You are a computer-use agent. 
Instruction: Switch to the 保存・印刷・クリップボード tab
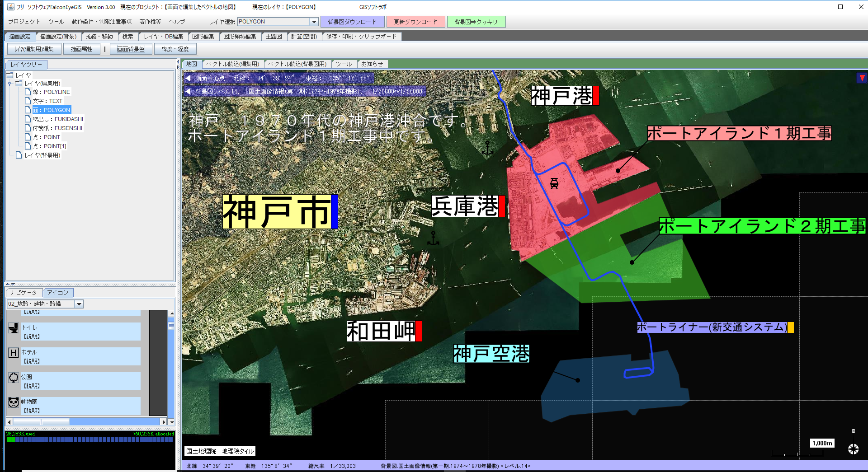(x=361, y=37)
